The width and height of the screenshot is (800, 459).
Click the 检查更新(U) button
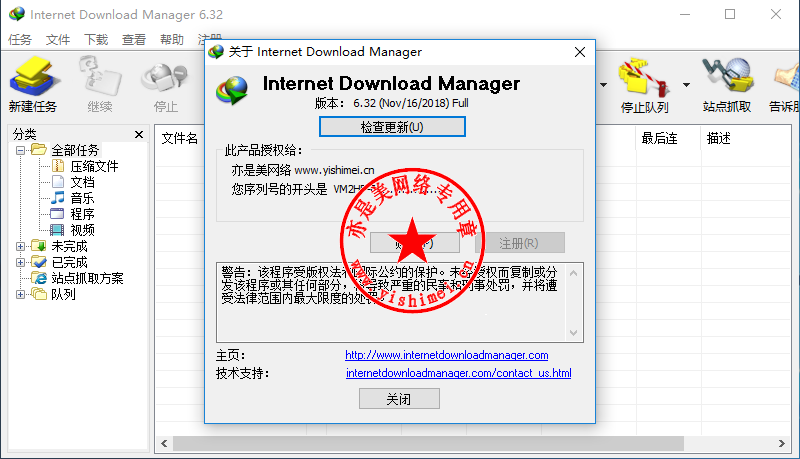[392, 126]
